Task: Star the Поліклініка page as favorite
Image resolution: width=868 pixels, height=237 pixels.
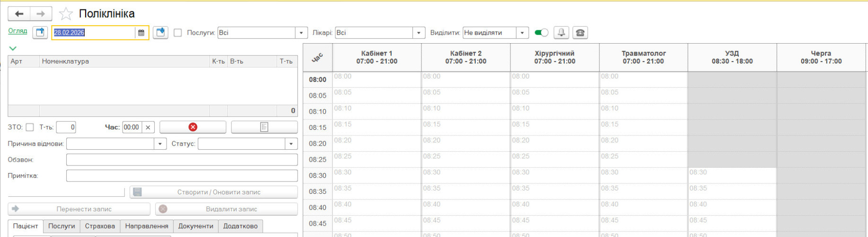Action: 66,14
